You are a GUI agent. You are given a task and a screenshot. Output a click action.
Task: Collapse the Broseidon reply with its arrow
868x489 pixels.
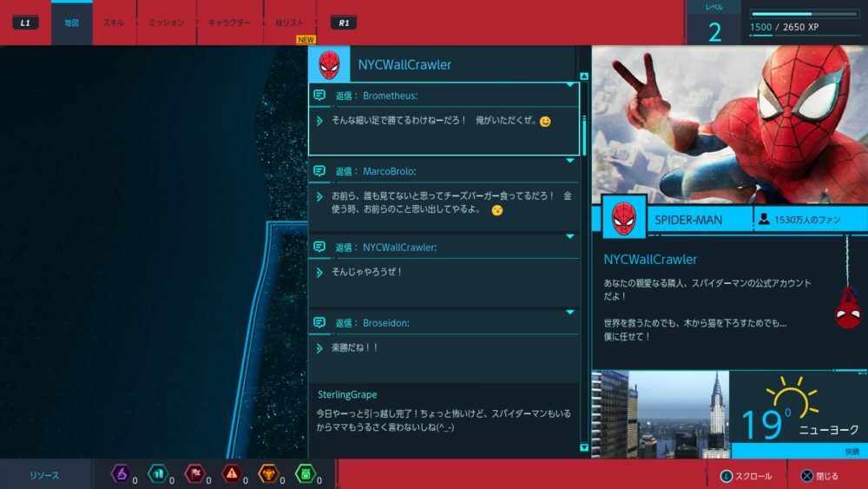[570, 313]
